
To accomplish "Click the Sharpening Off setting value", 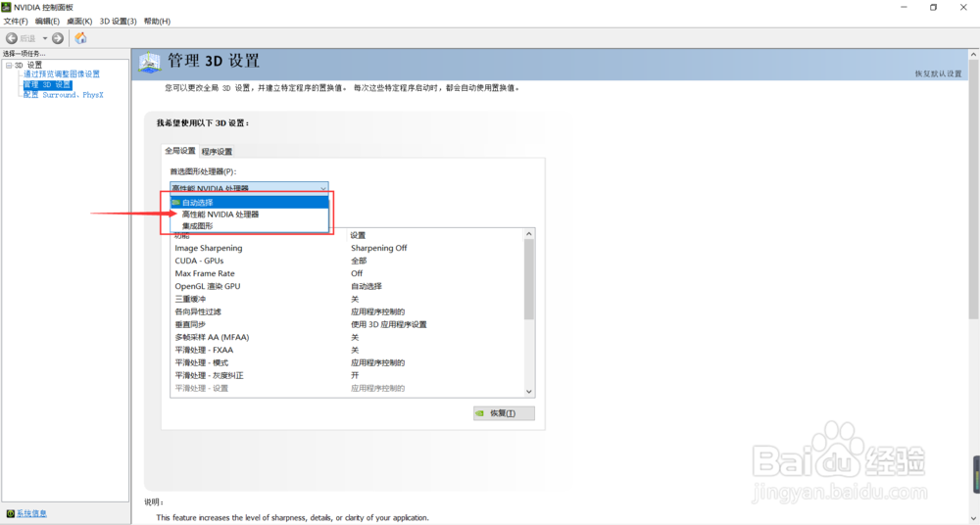I will tap(378, 248).
